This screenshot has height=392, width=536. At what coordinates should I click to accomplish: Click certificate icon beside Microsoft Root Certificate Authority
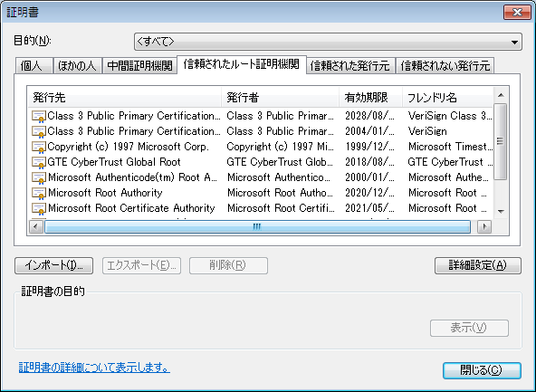[39, 208]
